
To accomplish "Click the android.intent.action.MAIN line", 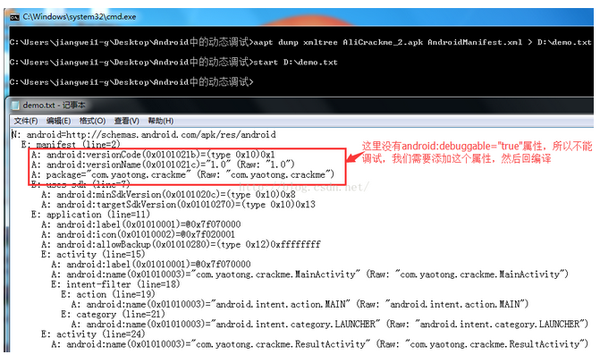I will tap(300, 304).
